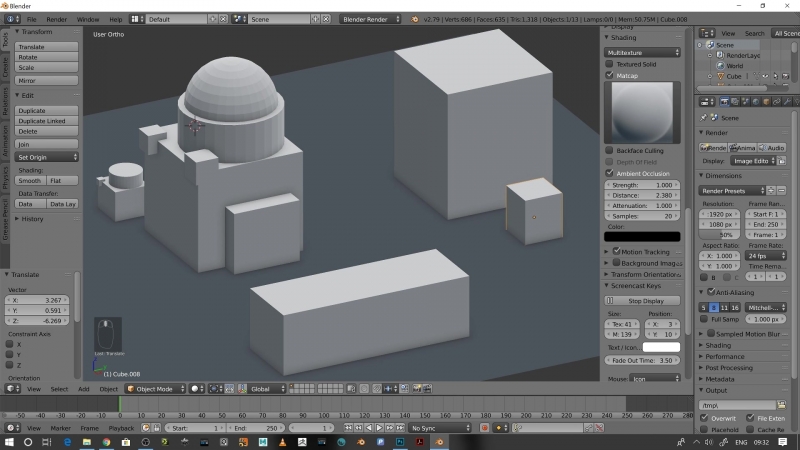Image resolution: width=800 pixels, height=450 pixels.
Task: Uncheck the Matcap checkbox
Action: coord(609,75)
